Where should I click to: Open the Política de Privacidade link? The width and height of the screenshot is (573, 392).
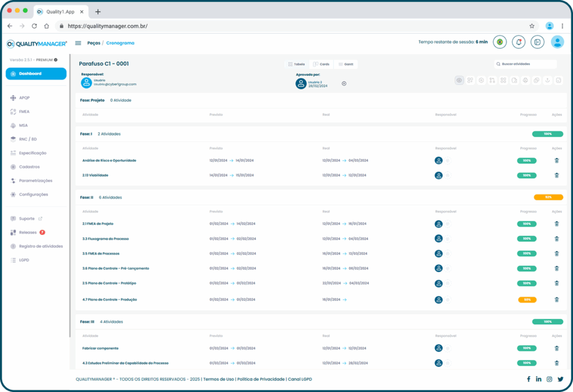pos(260,379)
